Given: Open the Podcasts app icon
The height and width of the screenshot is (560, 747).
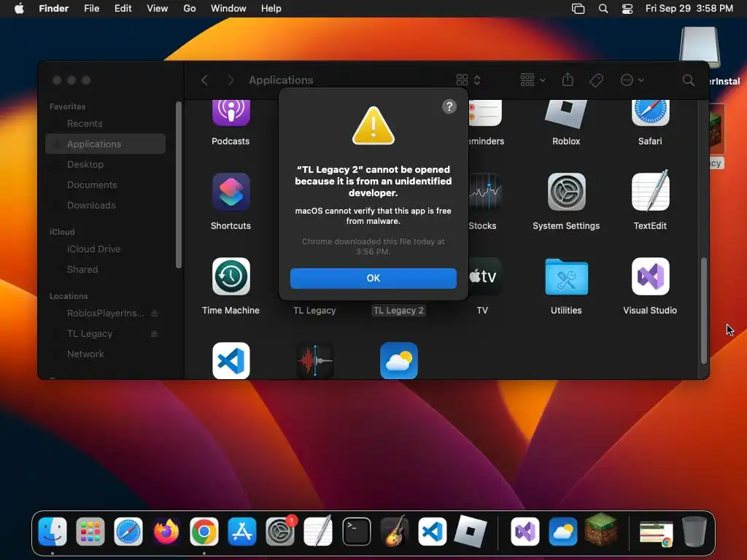Looking at the screenshot, I should point(231,112).
